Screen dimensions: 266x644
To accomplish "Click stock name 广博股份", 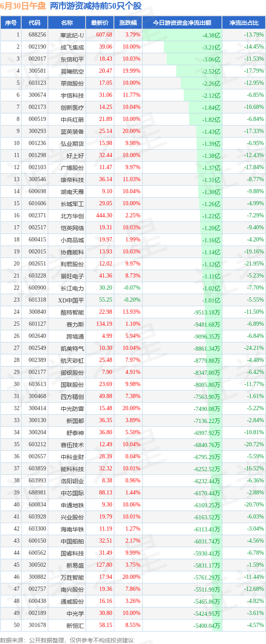I will click(72, 167).
